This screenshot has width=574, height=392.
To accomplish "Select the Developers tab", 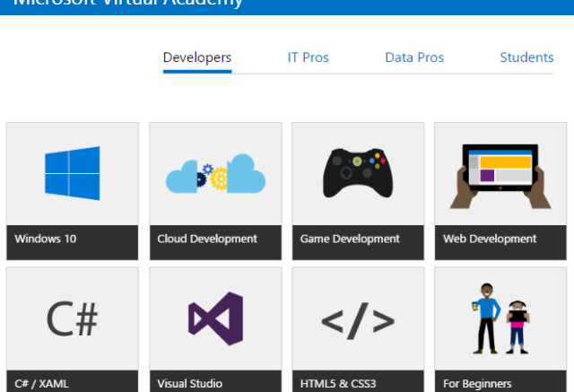I will 197,57.
